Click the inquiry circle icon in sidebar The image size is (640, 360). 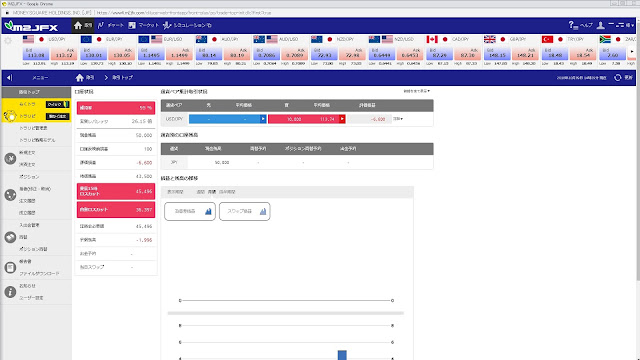point(10,195)
